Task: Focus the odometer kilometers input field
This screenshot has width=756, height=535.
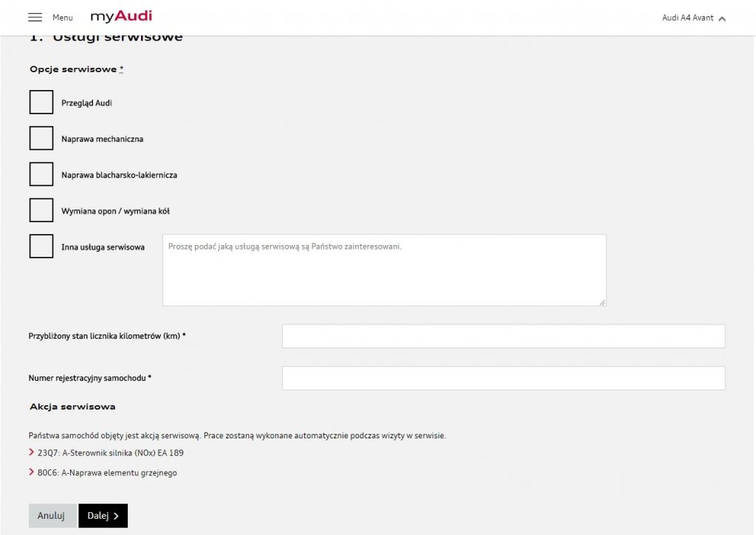Action: (x=504, y=336)
